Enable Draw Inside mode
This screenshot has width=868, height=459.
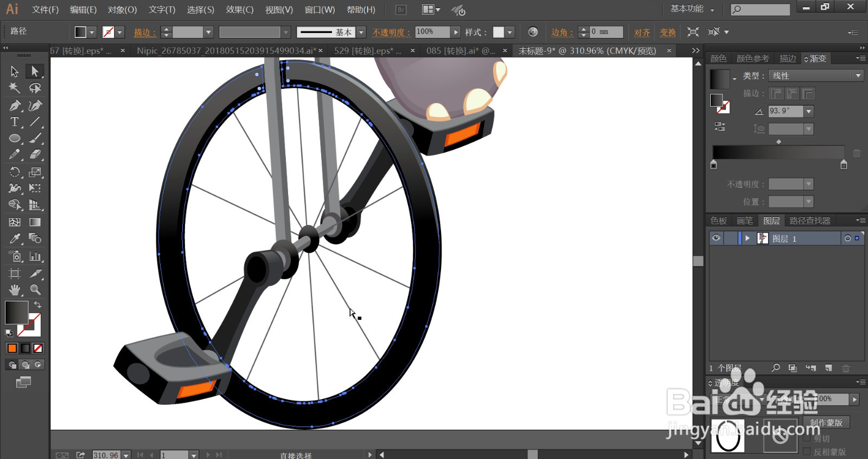coord(38,365)
